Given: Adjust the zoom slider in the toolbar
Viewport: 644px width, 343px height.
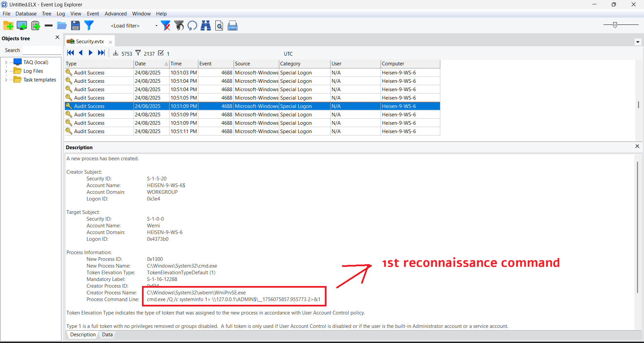Looking at the screenshot, I should pos(615,25).
